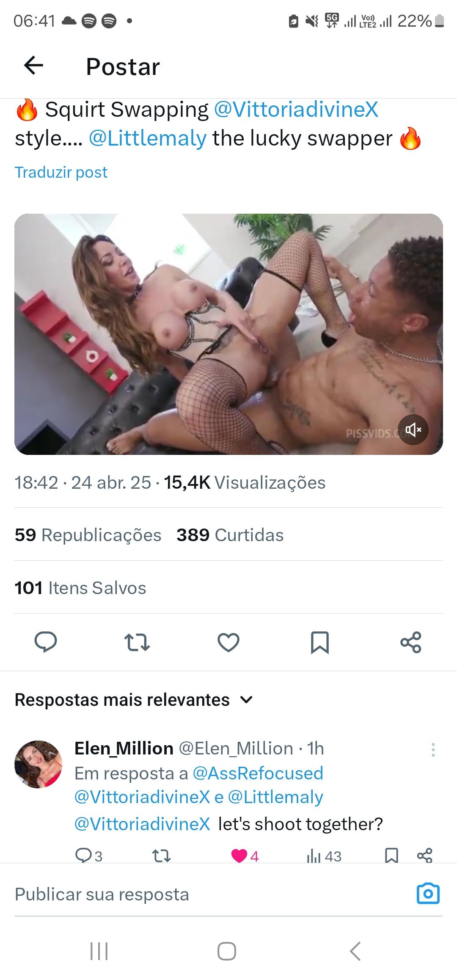Open the @AssRefocused mention in reply

pyautogui.click(x=258, y=773)
